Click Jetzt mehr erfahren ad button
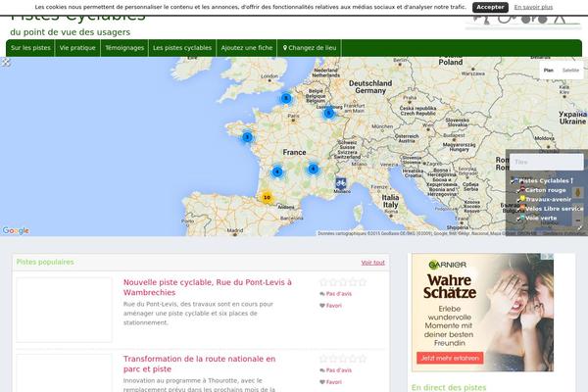This screenshot has width=588, height=392. (450, 359)
